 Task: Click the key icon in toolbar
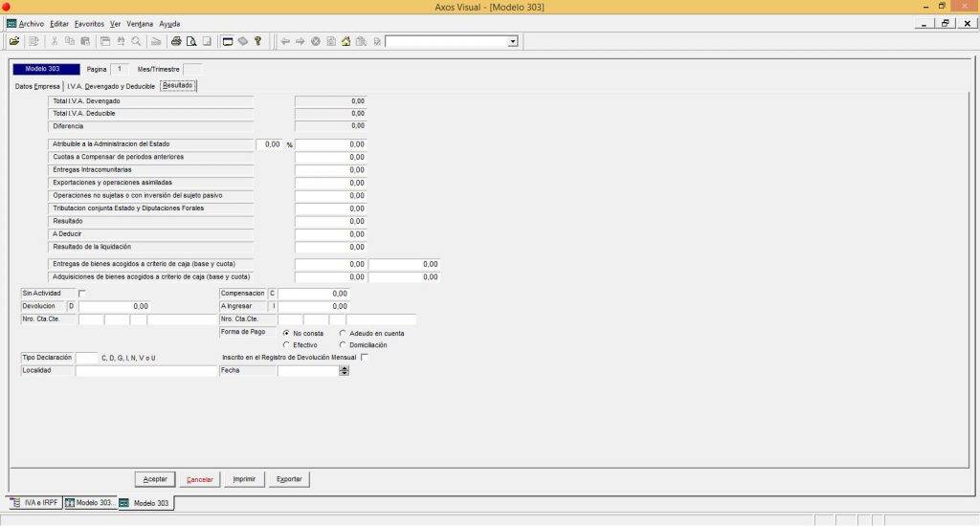(x=258, y=41)
